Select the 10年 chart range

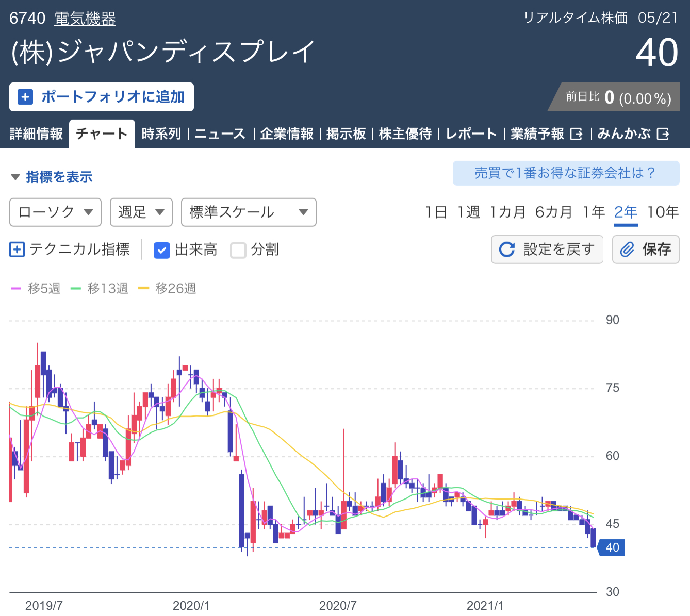(x=663, y=212)
